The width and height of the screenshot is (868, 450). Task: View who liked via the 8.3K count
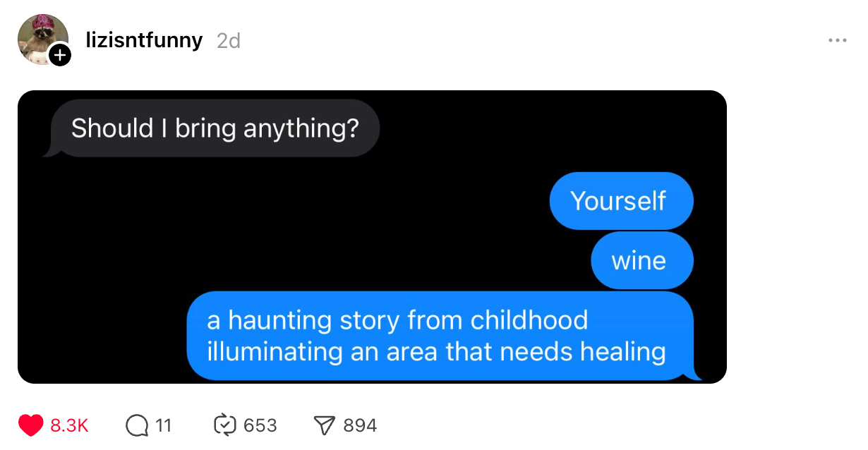[x=69, y=425]
